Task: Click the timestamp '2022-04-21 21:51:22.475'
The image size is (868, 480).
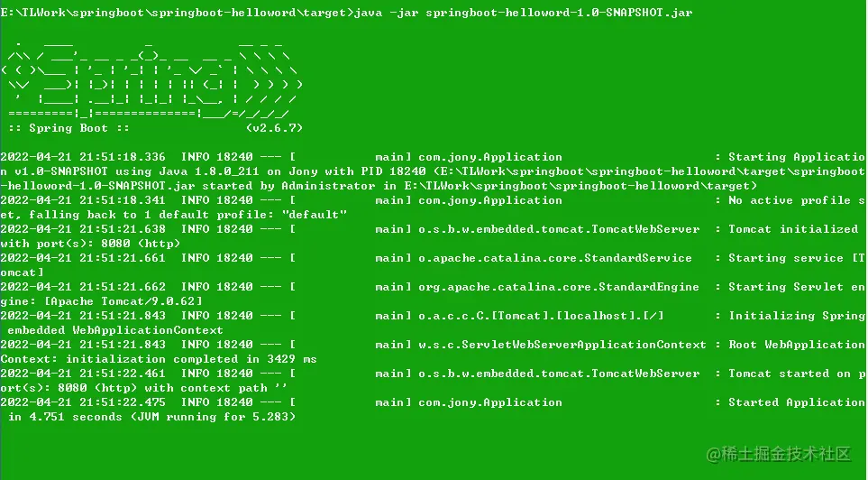Action: tap(83, 402)
